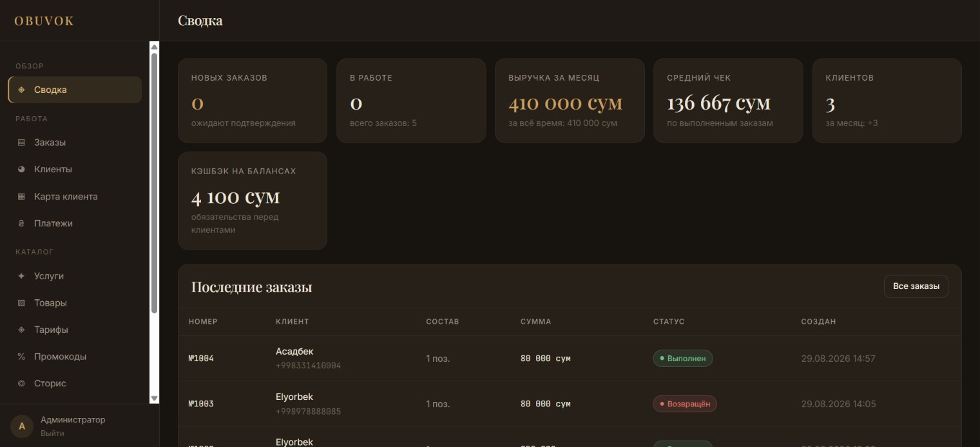The image size is (980, 447).
Task: Click the Сумма column header
Action: tap(536, 321)
